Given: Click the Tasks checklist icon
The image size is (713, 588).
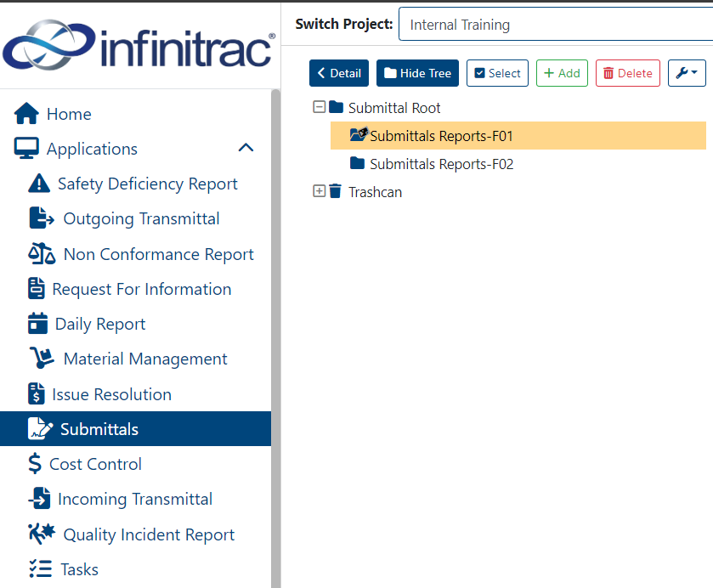Looking at the screenshot, I should tap(41, 569).
